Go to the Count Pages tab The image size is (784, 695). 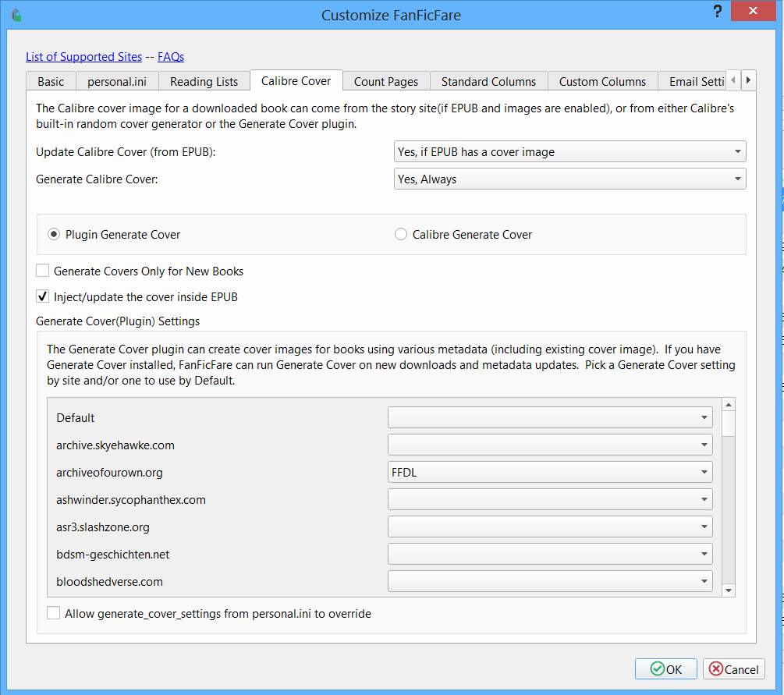[x=386, y=81]
